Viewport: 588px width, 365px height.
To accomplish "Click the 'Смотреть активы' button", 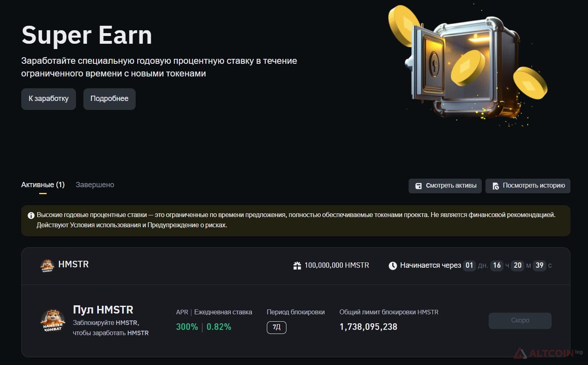I will [x=445, y=186].
